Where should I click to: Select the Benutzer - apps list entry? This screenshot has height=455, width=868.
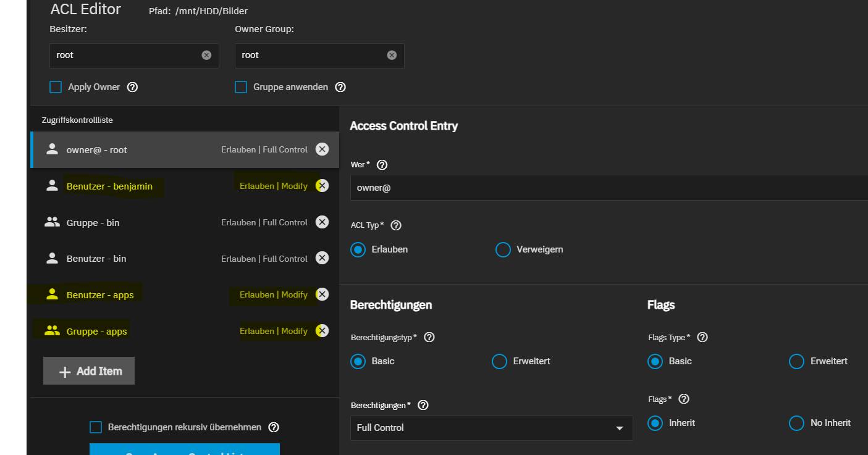pyautogui.click(x=185, y=294)
